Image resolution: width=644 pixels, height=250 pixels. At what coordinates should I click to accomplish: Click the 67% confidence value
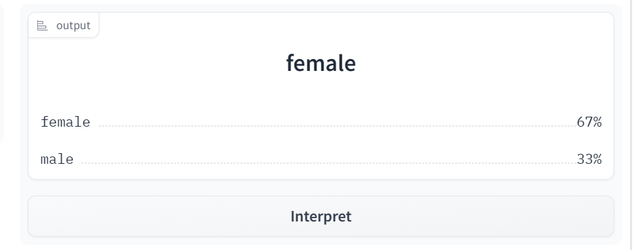tap(589, 122)
